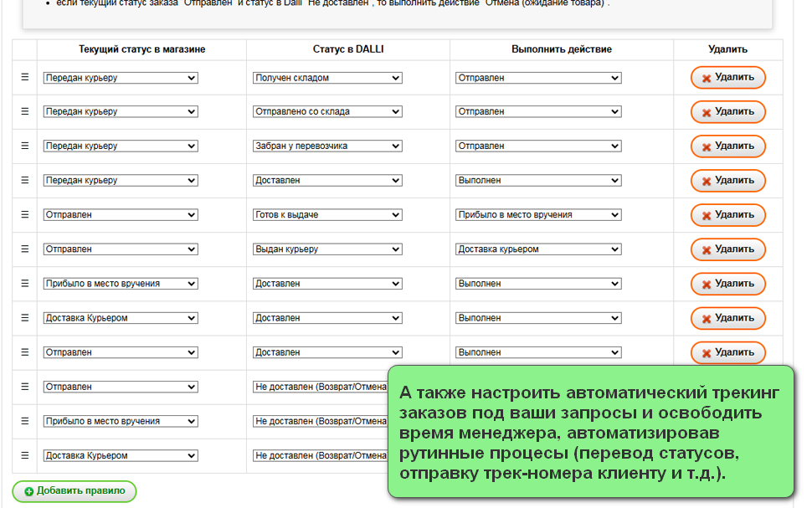Click the handle of the Прибыло в место вручения / Доставлен row
The width and height of the screenshot is (812, 508).
25,283
